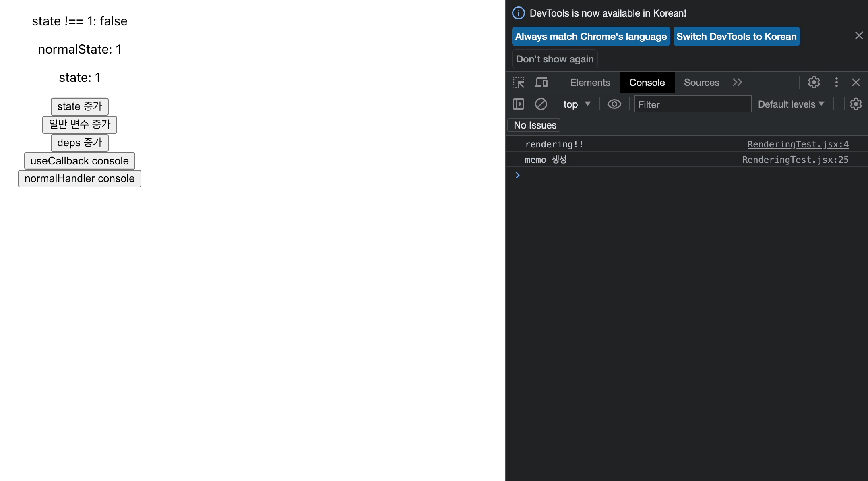Expand the top JavaScript context dropdown

tap(577, 104)
